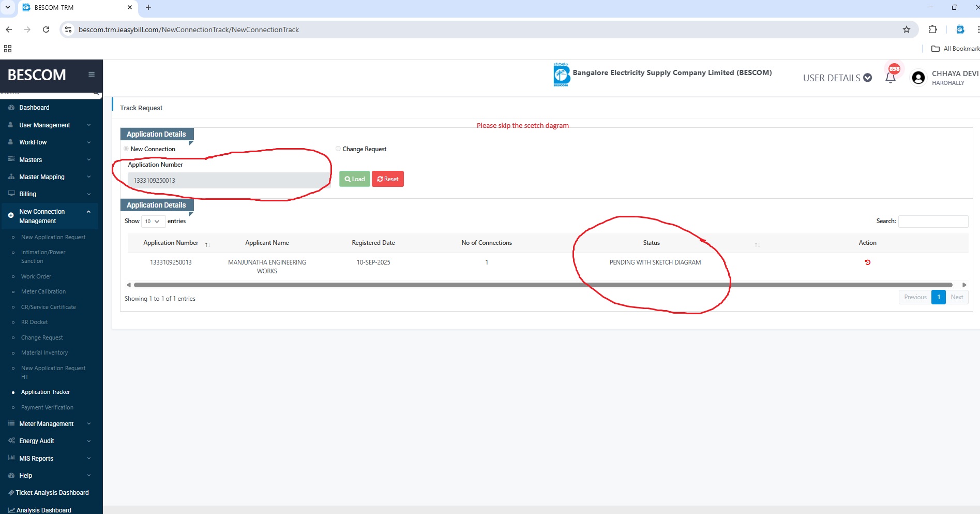
Task: Open Meter Calibration submenu item
Action: click(43, 291)
